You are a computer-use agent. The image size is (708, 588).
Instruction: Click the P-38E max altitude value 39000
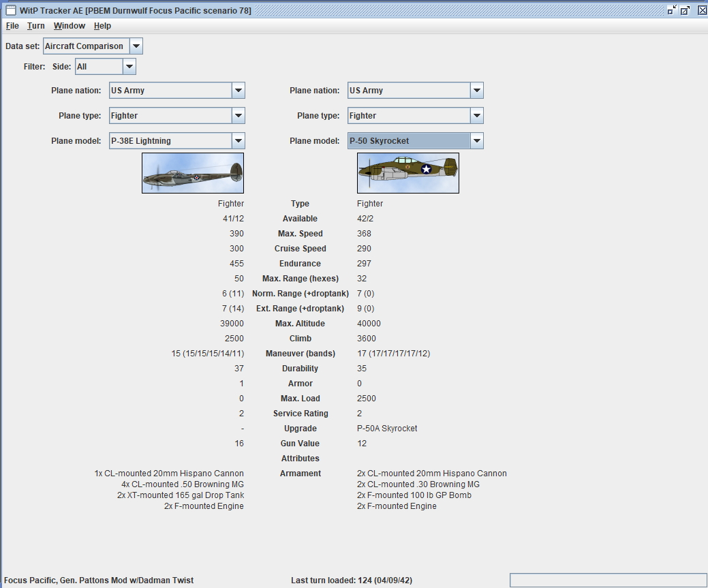click(x=232, y=324)
